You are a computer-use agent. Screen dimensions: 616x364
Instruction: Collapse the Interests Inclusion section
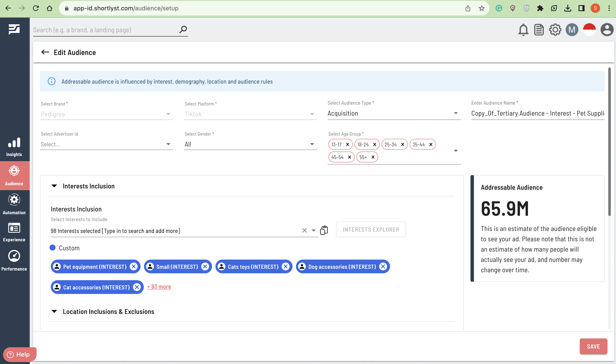(54, 186)
